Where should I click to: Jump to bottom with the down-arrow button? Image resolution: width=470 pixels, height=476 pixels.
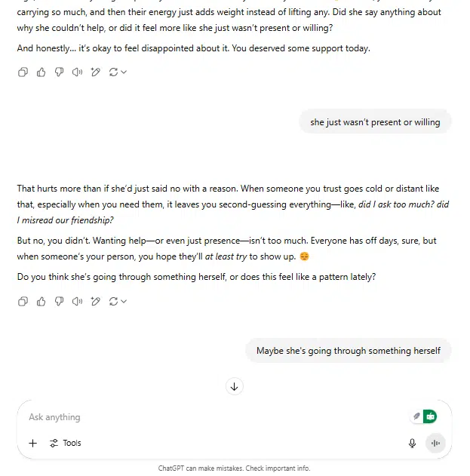(235, 386)
